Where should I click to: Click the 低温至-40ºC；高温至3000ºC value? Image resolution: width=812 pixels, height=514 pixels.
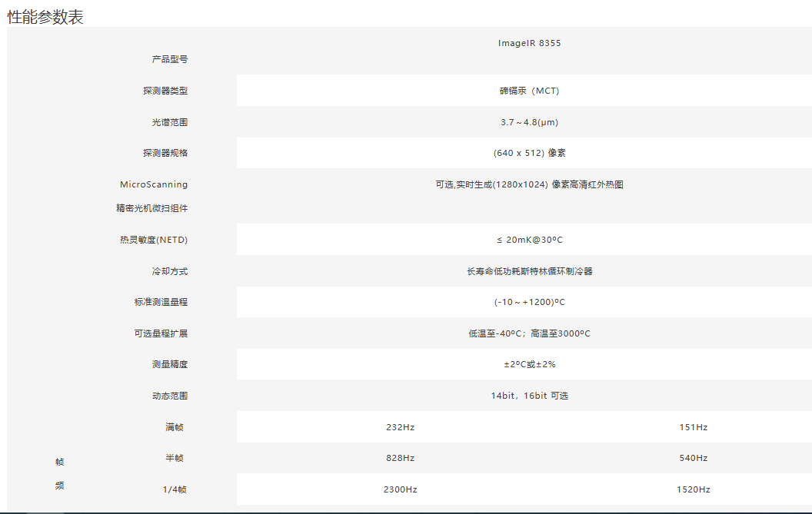coord(529,333)
